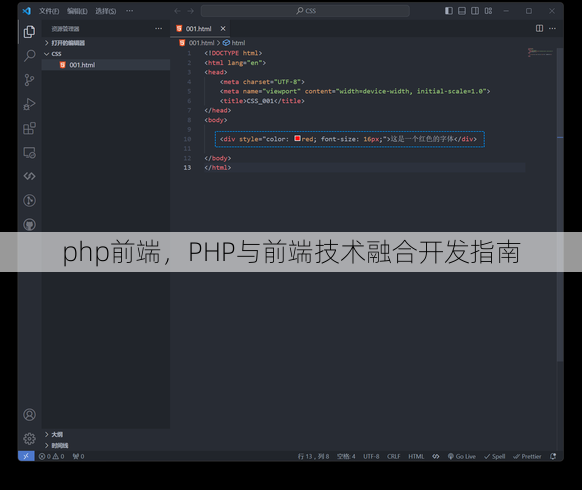This screenshot has height=490, width=582.
Task: Expand the 时间线 timeline section
Action: pyautogui.click(x=106, y=445)
